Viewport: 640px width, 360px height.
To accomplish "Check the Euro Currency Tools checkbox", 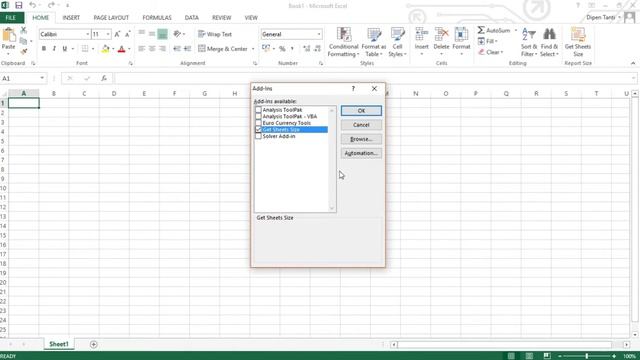I will click(x=258, y=123).
